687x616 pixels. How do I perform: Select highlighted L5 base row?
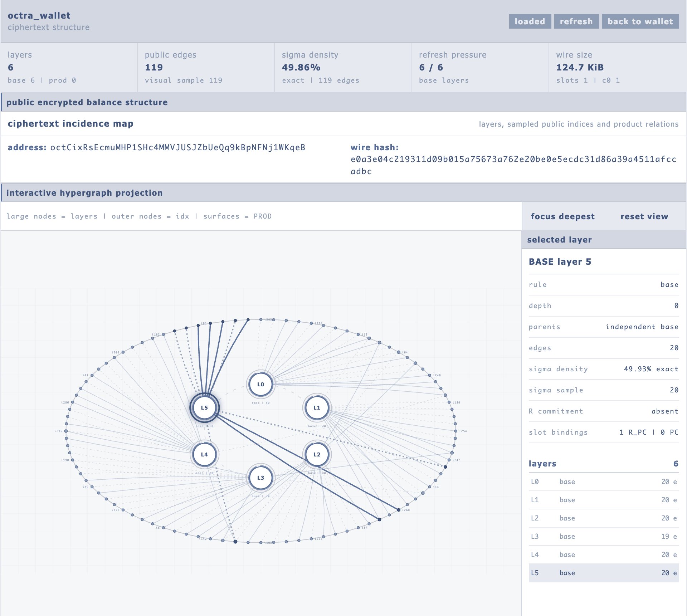point(604,573)
